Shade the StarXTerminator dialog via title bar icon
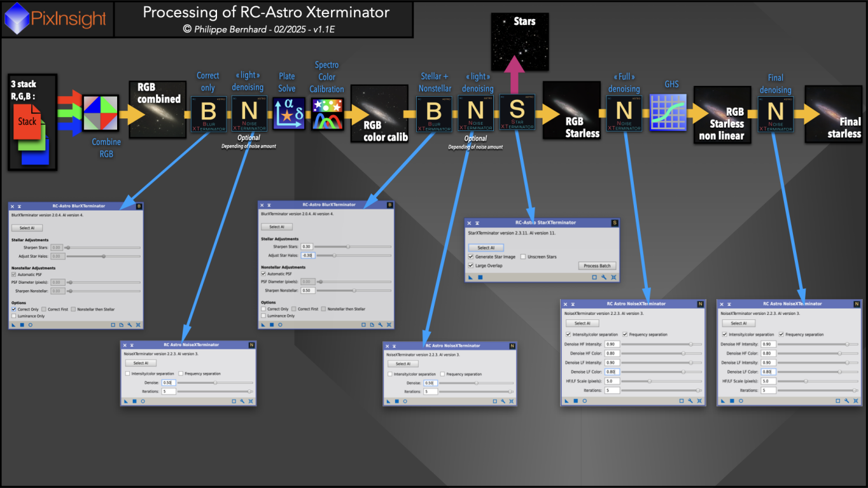This screenshot has height=488, width=868. [478, 223]
